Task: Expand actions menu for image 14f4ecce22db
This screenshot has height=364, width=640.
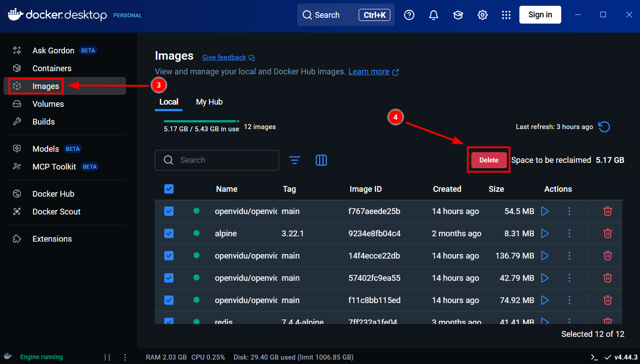Action: point(569,255)
